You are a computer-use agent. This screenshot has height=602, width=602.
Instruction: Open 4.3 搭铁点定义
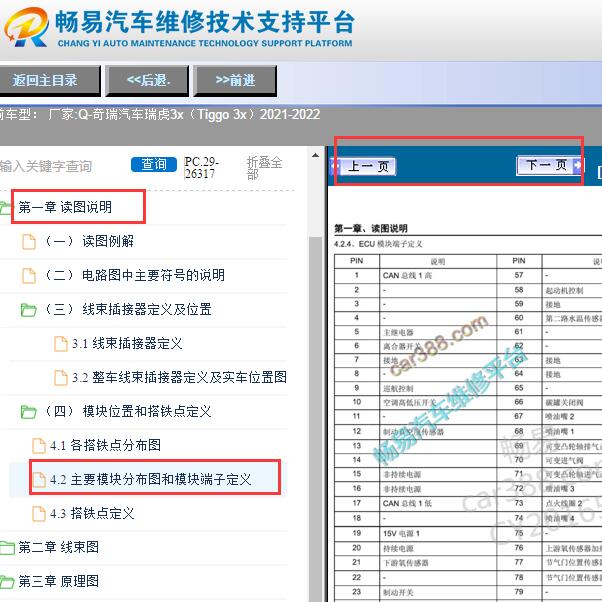(x=92, y=513)
